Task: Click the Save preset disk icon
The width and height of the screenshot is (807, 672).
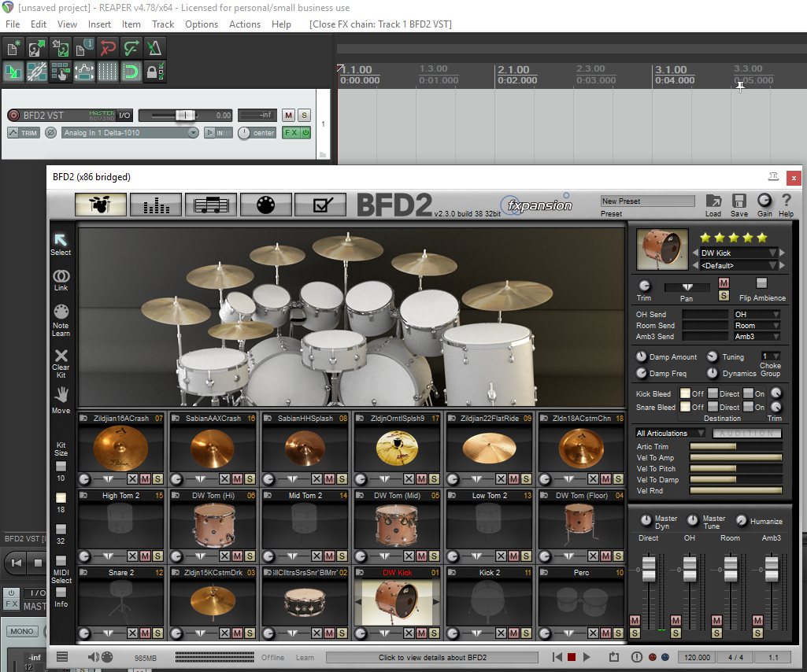Action: [739, 201]
